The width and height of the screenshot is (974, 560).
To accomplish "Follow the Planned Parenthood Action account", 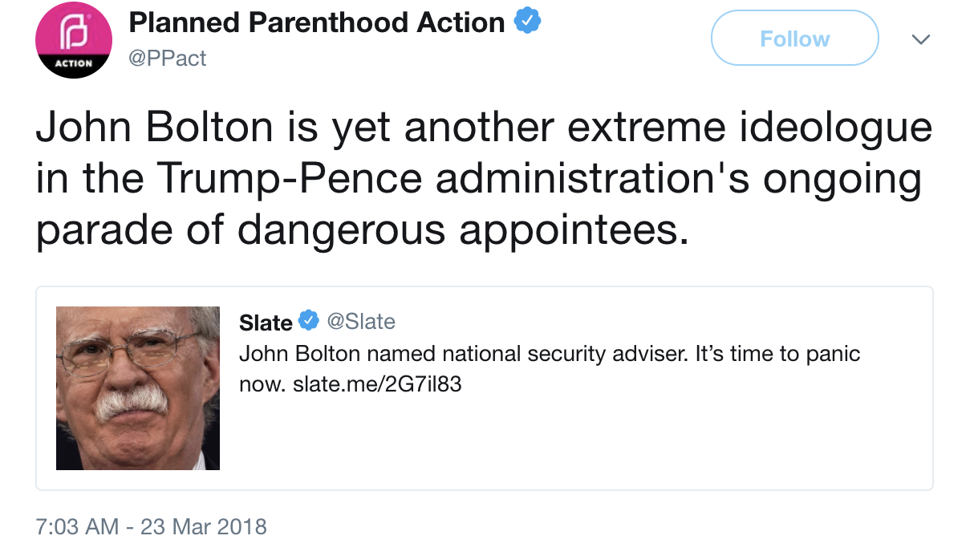I will tap(794, 39).
